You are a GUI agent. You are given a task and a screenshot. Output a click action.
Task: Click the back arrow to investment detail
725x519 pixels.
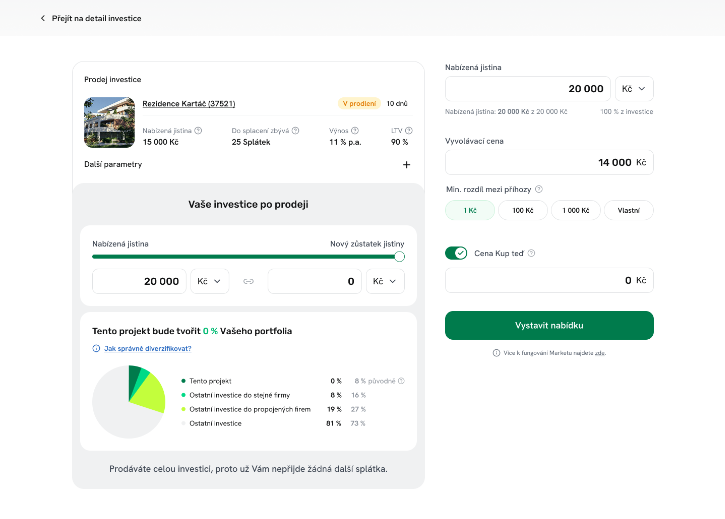[42, 18]
